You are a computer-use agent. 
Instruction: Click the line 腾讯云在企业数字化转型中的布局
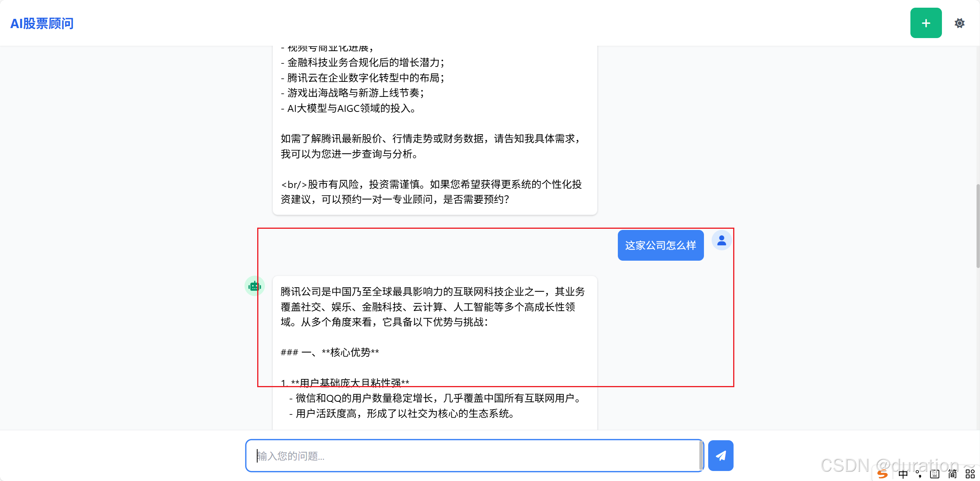pos(363,78)
